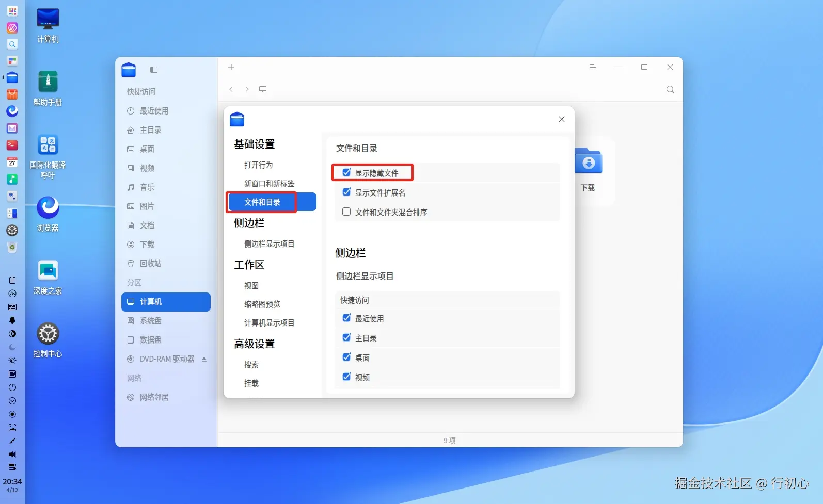823x504 pixels.
Task: Select the 控制中心 desktop icon
Action: pos(48,340)
